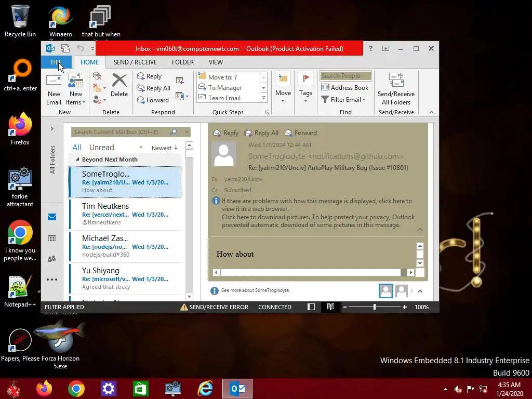Select the 'Move to: ?' quick step
532x399 pixels.
(228, 77)
